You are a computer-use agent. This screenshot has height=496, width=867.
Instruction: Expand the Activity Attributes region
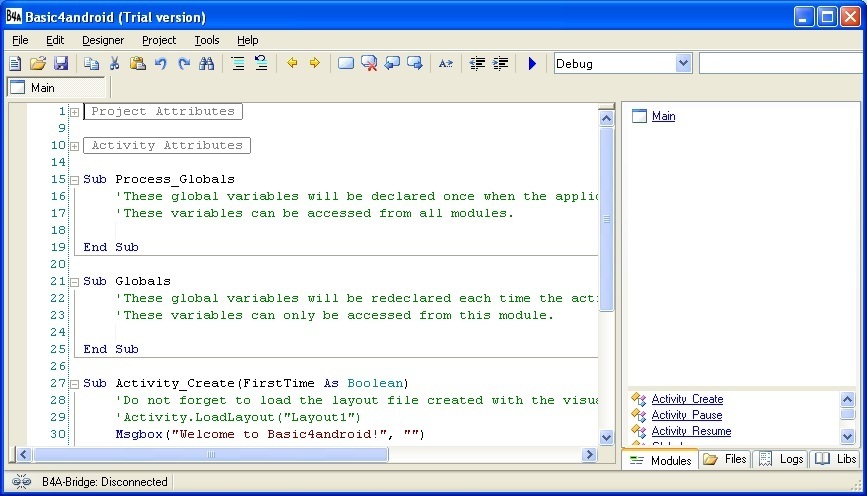(75, 147)
